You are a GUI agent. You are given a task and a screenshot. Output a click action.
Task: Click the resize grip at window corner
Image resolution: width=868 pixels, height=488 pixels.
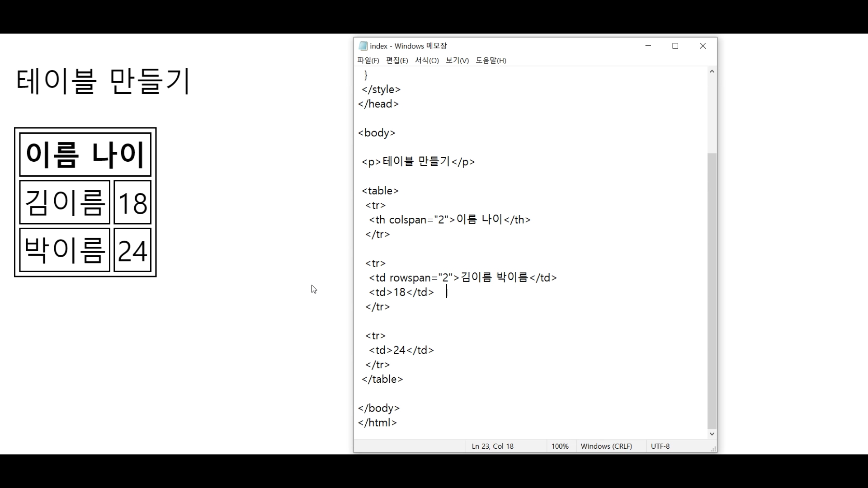tap(713, 449)
